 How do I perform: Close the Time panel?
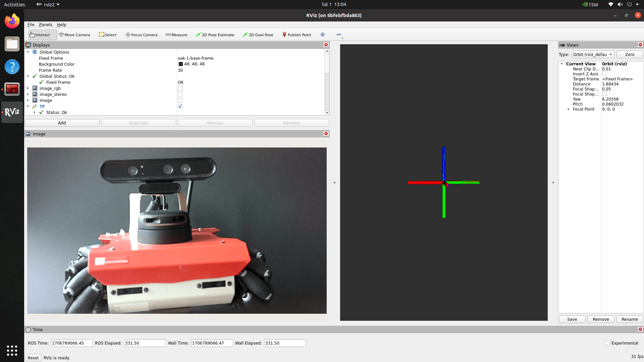point(640,329)
